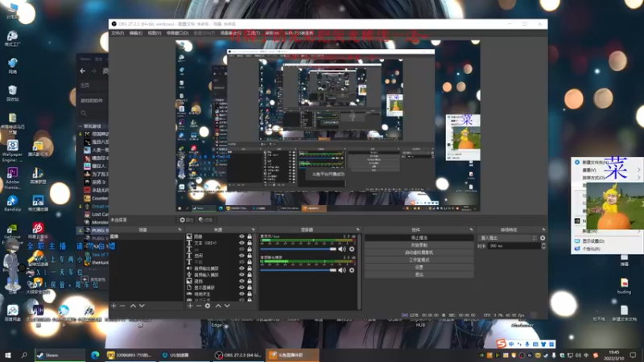Click the 来源 list scrollbar

coord(254,263)
